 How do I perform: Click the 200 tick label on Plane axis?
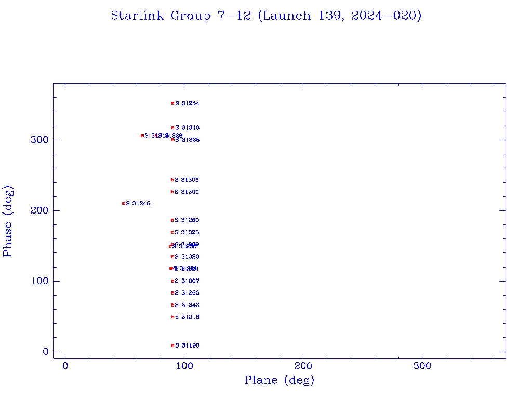[x=303, y=366]
